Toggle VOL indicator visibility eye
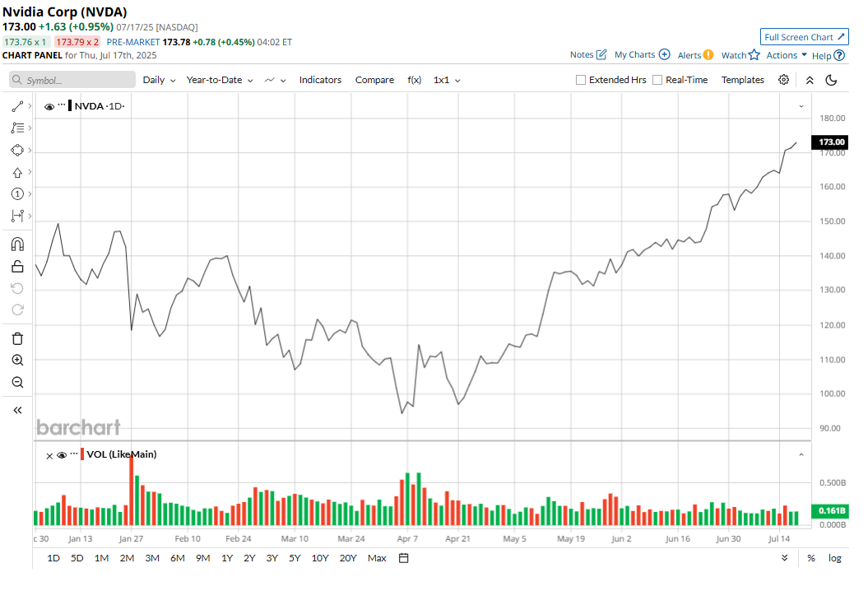Image resolution: width=868 pixels, height=591 pixels. [x=62, y=454]
